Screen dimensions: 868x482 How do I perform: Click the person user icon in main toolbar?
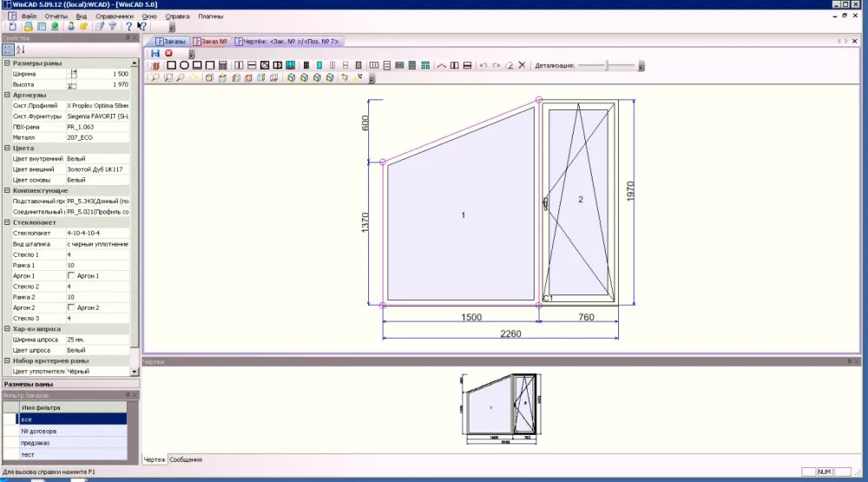[x=71, y=27]
